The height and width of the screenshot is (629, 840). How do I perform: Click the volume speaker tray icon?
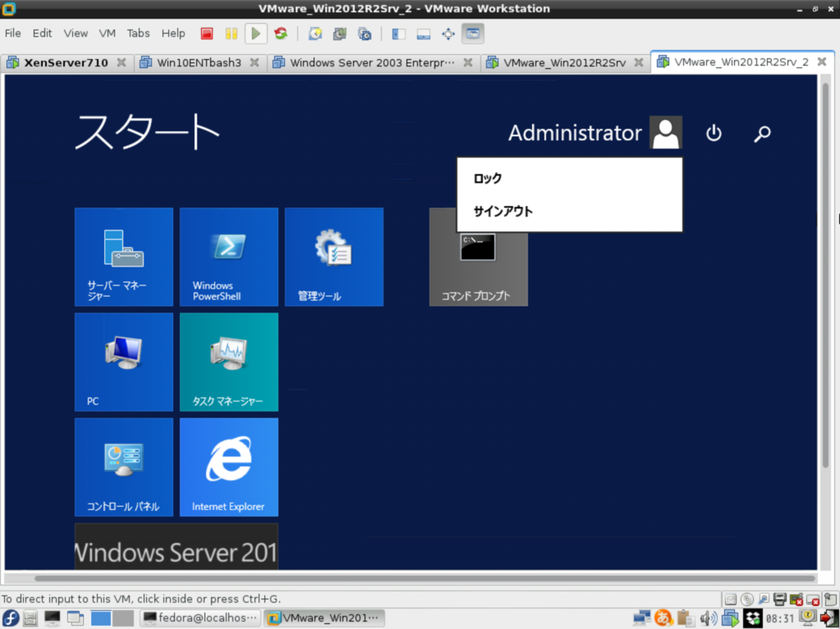[x=708, y=618]
